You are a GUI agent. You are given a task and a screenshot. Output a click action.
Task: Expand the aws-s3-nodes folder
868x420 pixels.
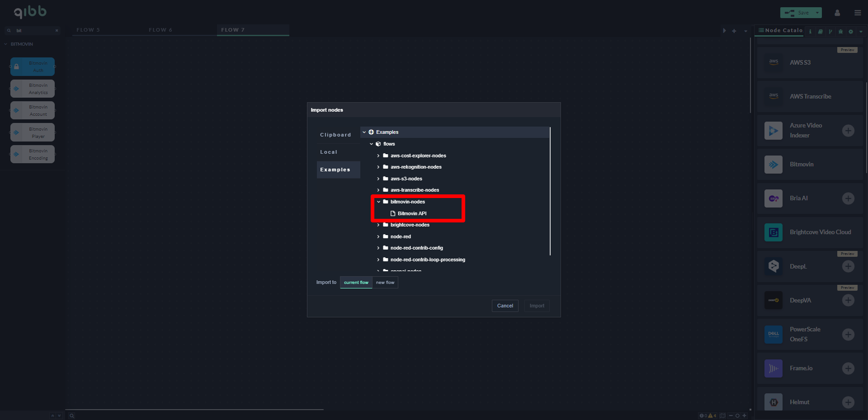point(378,179)
